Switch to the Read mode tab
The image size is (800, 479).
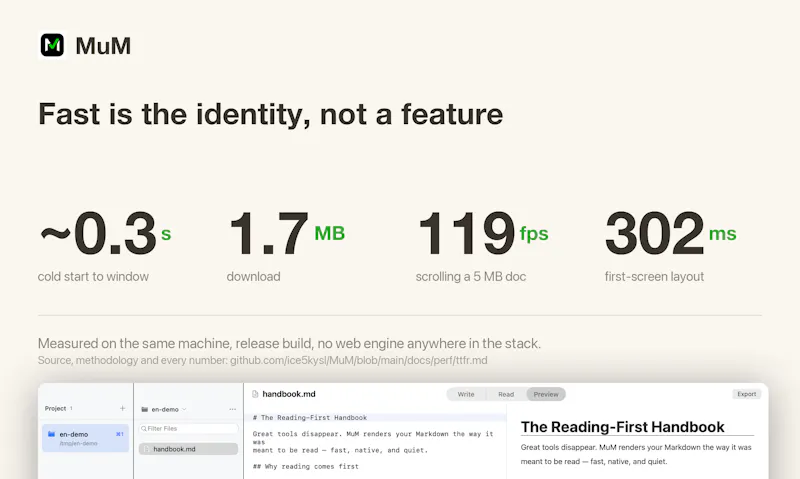(506, 394)
